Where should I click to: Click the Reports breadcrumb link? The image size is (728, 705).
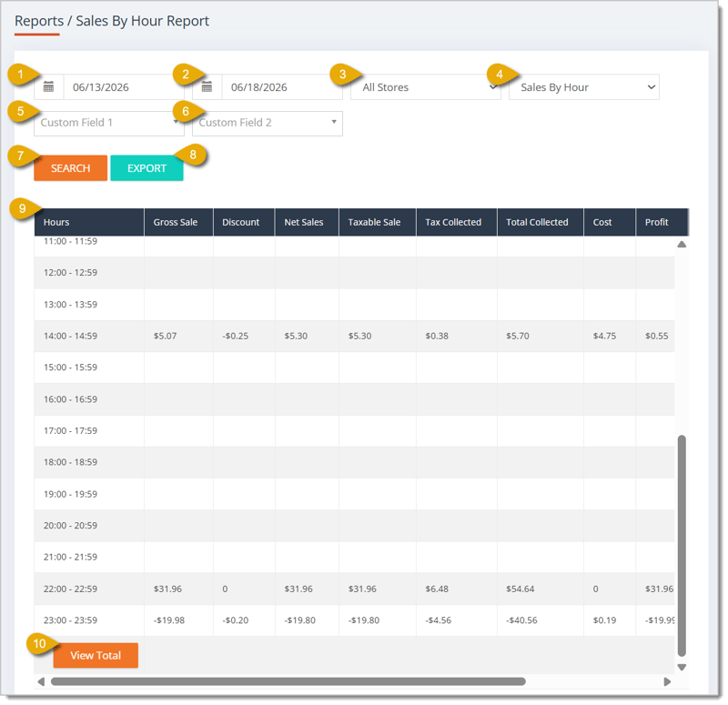point(39,21)
